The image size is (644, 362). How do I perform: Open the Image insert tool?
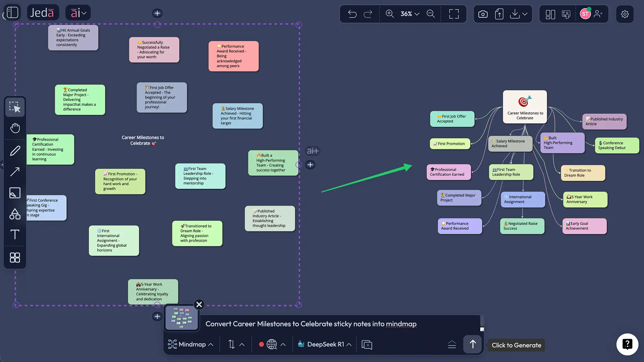click(x=15, y=193)
